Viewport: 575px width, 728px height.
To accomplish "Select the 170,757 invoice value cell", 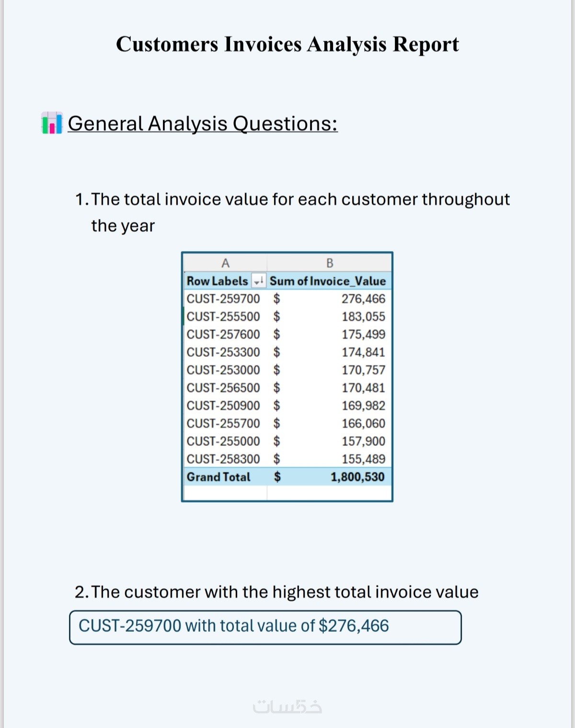I will [363, 370].
